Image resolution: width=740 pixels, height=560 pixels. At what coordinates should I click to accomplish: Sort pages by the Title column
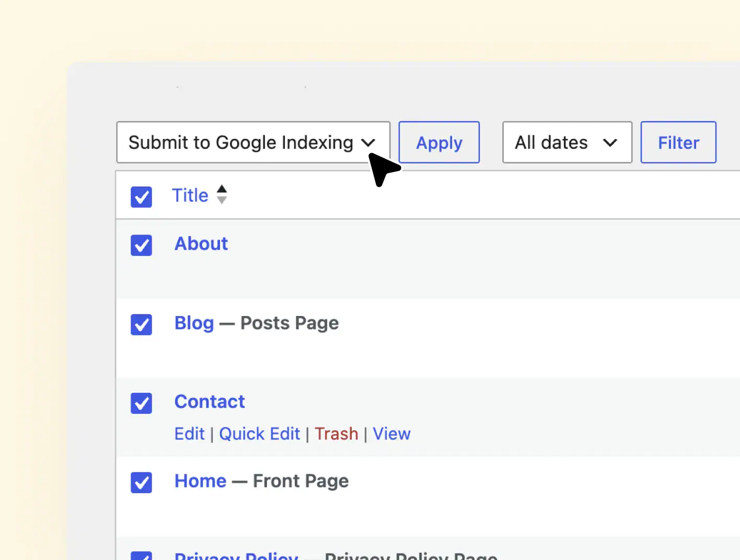click(x=190, y=195)
